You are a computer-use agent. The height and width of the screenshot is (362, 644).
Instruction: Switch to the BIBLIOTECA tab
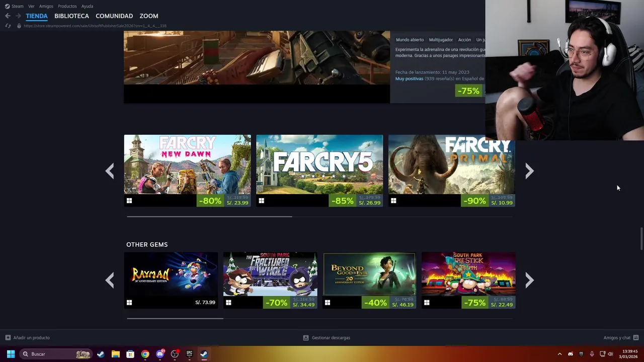71,16
